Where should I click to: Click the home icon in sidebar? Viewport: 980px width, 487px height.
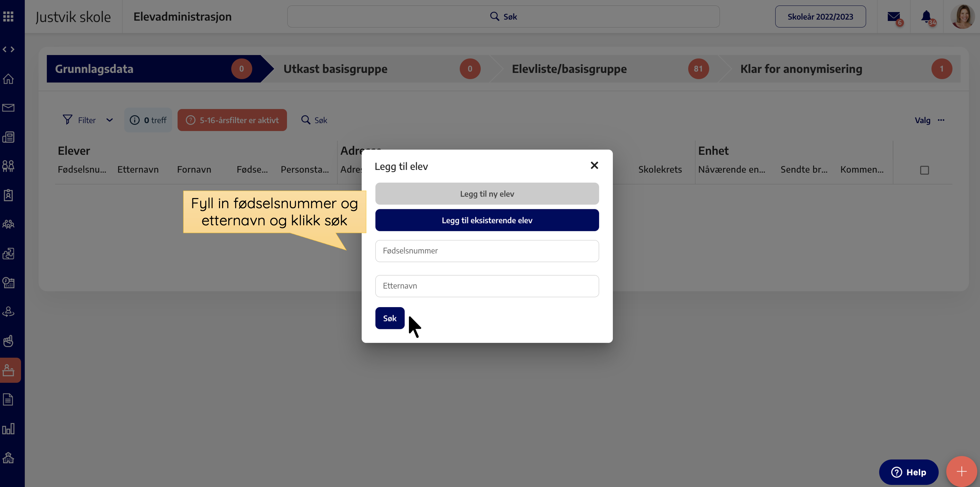point(8,79)
